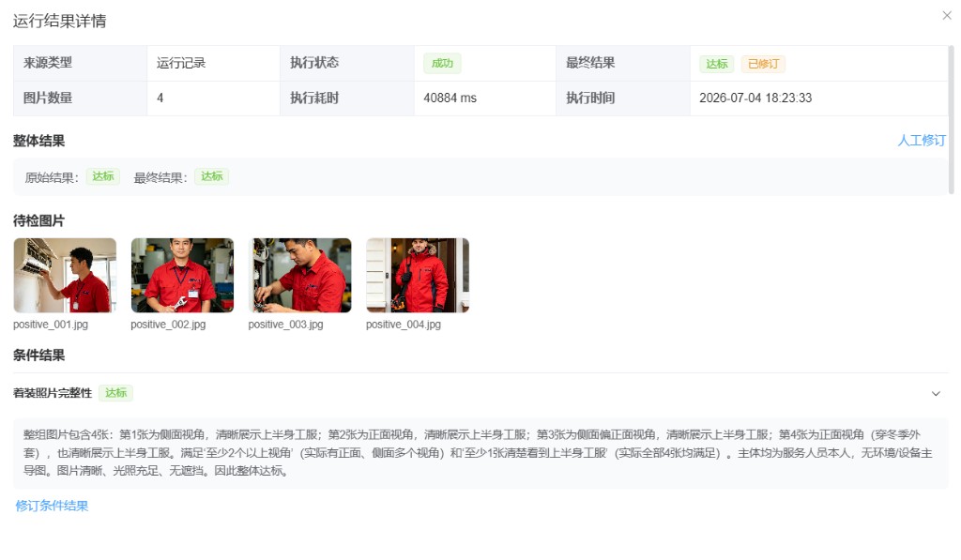
Task: Click the 达标 tag after 原始结果
Action: coord(103,176)
